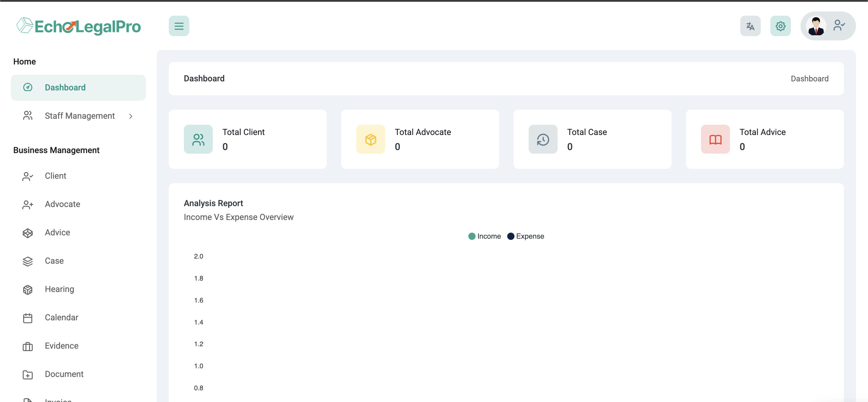Screen dimensions: 868x402
Task: Open the language translation icon
Action: click(750, 26)
